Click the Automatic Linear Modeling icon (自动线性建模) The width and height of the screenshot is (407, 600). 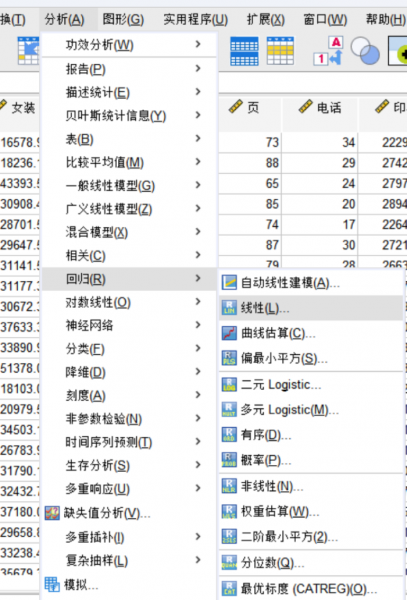[230, 283]
